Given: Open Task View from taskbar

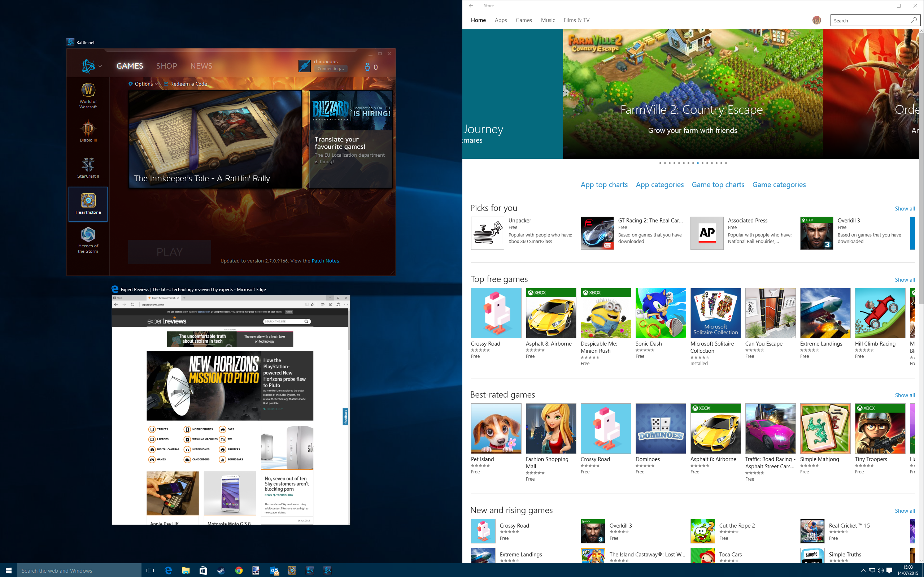Looking at the screenshot, I should point(150,570).
